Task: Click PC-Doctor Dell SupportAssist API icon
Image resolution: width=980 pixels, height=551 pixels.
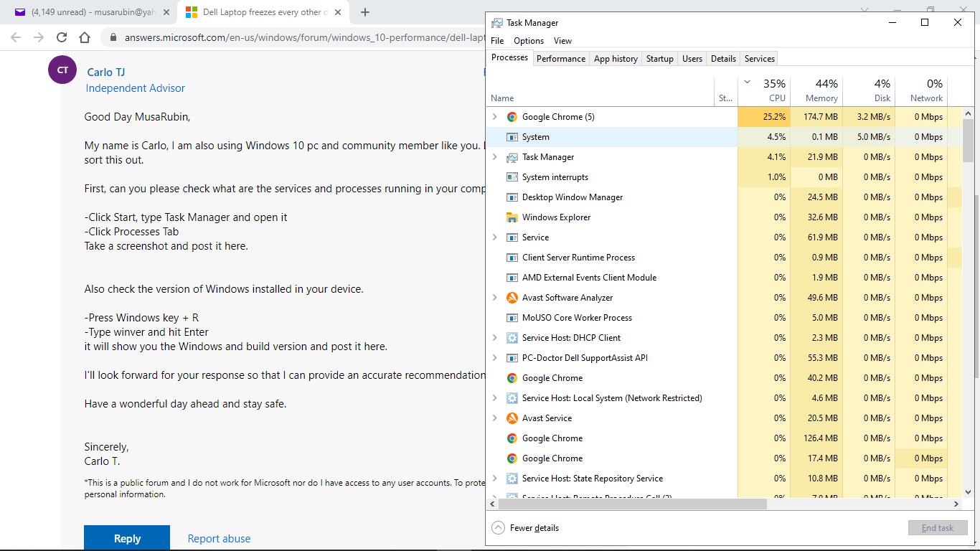Action: pos(512,358)
